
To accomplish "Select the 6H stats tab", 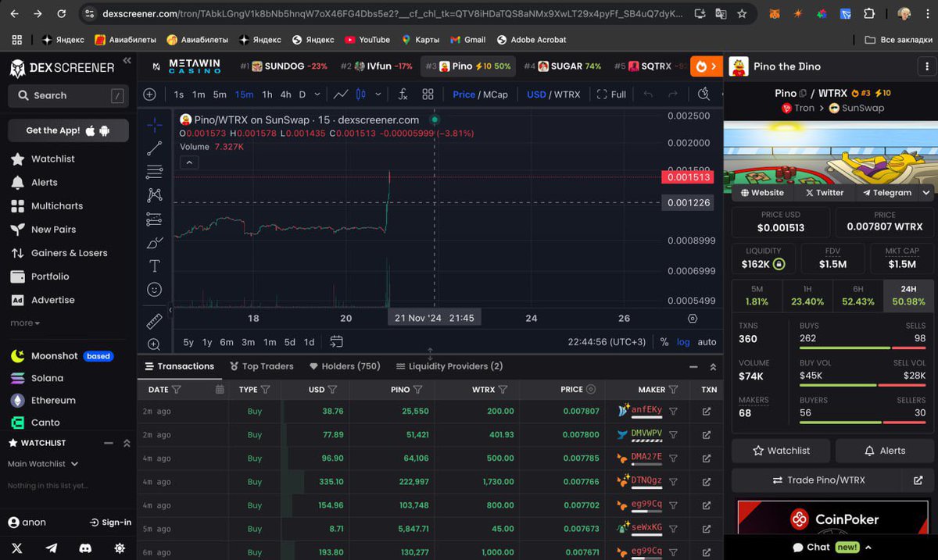I will [857, 295].
